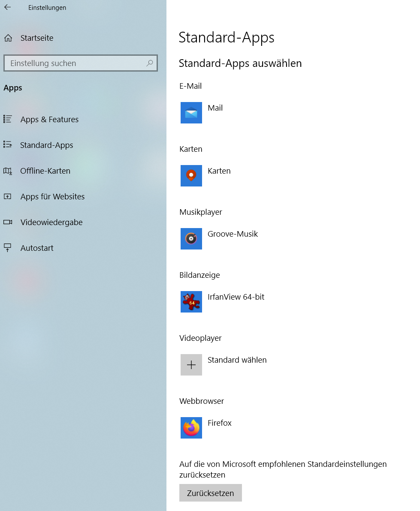Focus the 'Einstellung suchen' search field
420x511 pixels.
(x=81, y=63)
